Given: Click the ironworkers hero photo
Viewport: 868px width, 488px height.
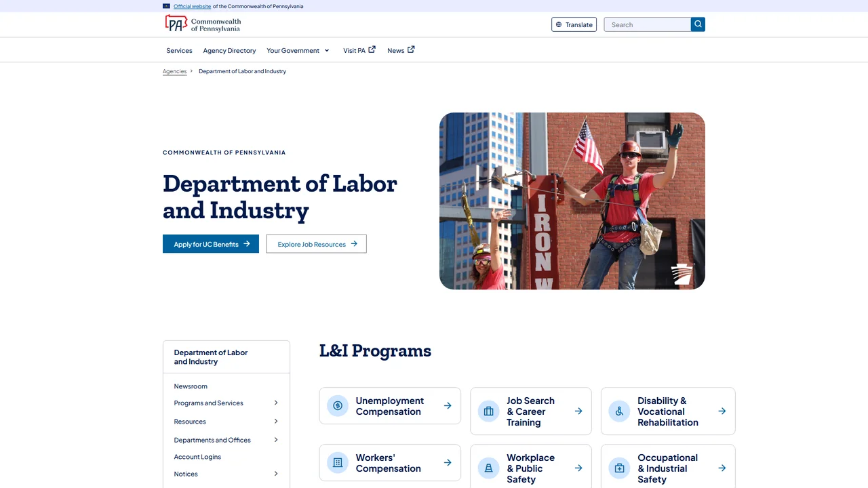Looking at the screenshot, I should (x=572, y=201).
